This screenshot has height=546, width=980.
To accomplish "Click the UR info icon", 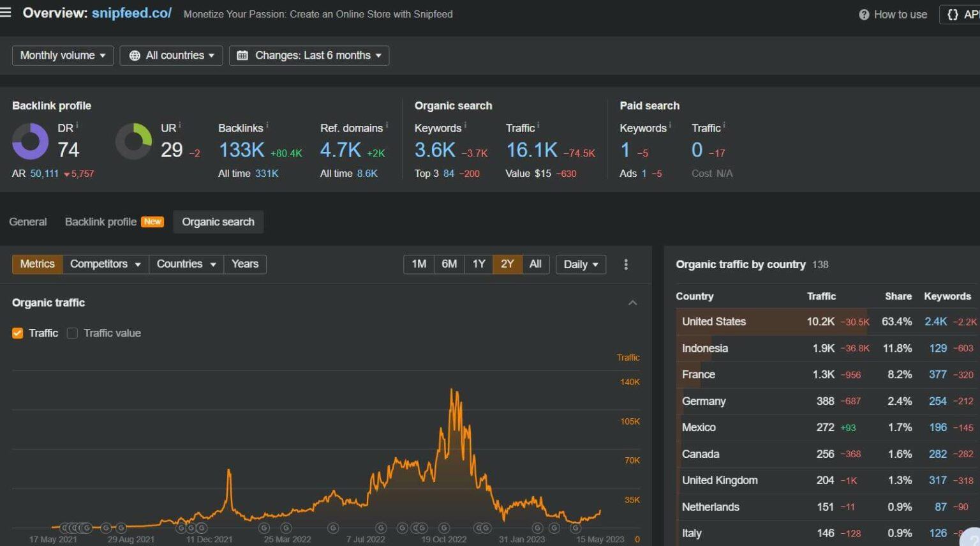I will 181,124.
